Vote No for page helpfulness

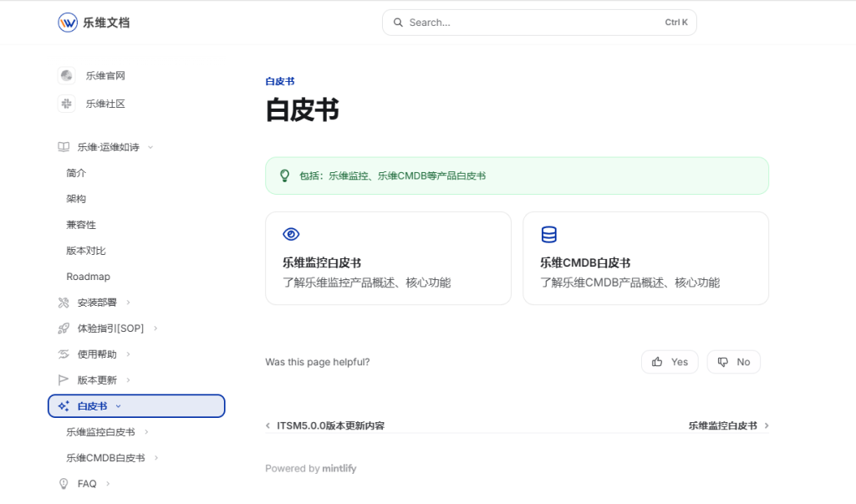pos(734,362)
